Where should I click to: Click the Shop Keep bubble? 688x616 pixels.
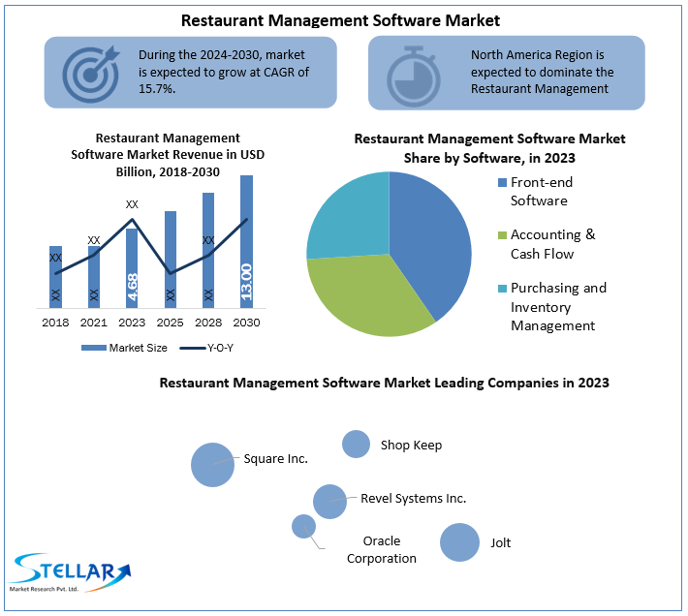point(356,444)
